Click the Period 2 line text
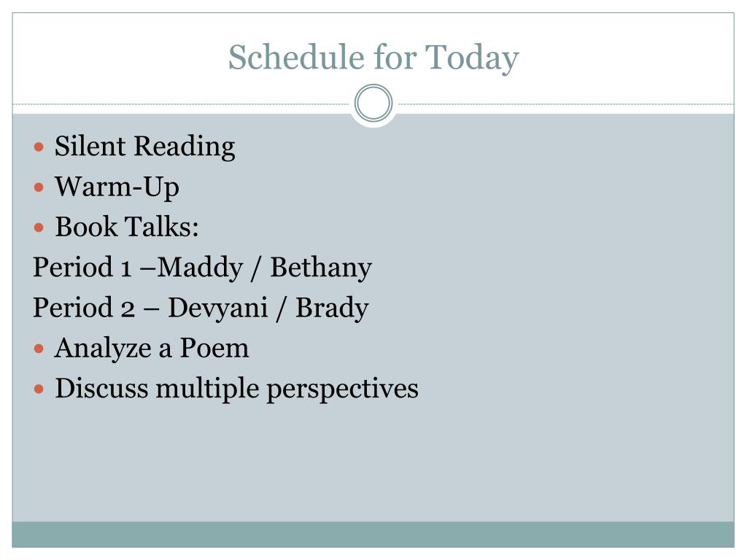 (x=201, y=308)
